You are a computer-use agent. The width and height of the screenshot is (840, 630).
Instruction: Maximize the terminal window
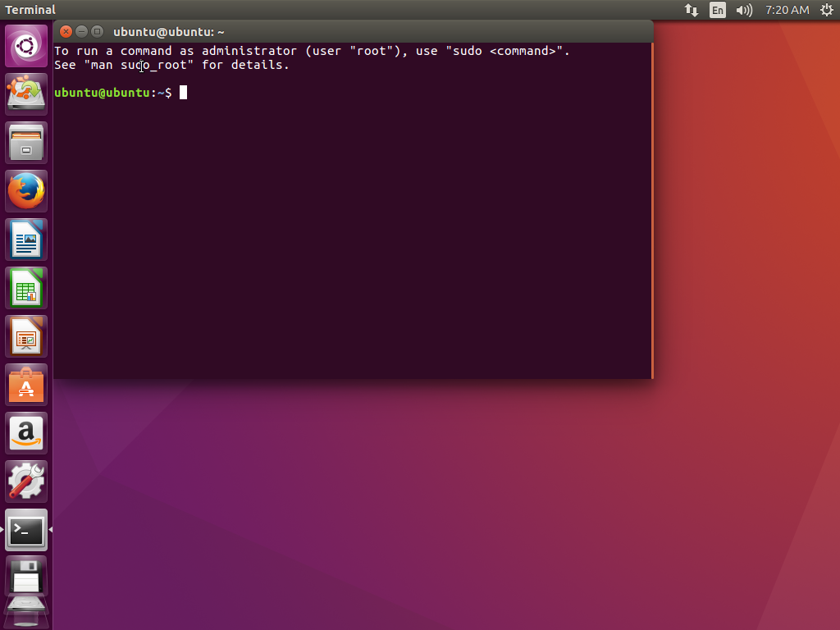97,32
